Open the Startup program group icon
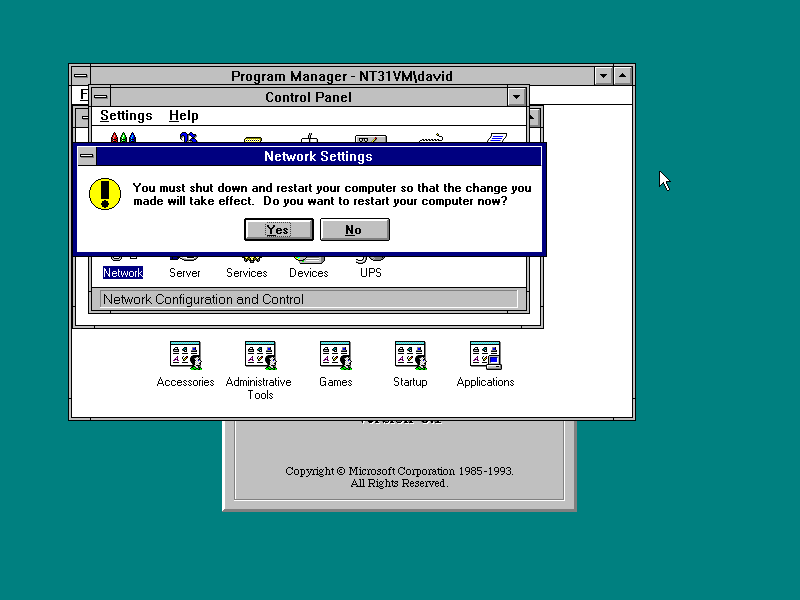Screen dimensions: 800x600 coord(410,355)
